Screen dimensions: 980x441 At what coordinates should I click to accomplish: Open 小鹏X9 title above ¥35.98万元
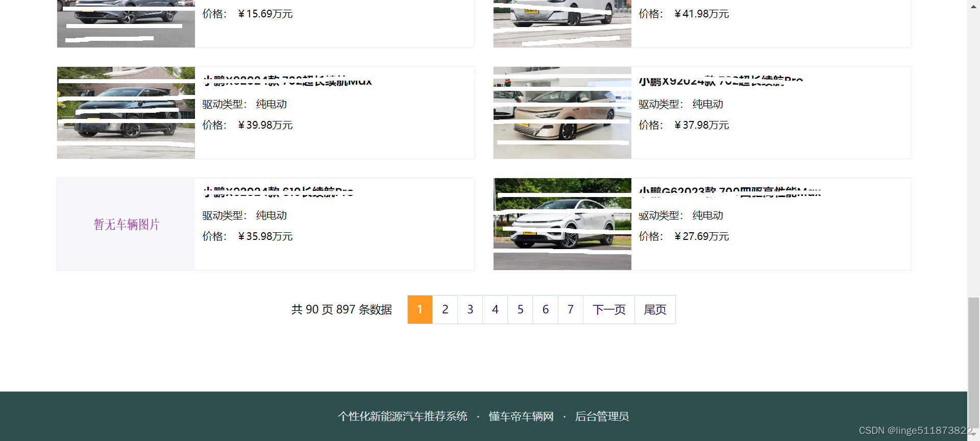point(278,192)
